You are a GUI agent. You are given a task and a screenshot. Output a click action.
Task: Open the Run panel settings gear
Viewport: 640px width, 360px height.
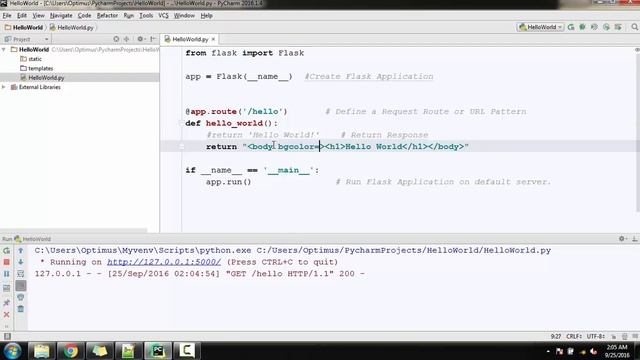[x=622, y=239]
